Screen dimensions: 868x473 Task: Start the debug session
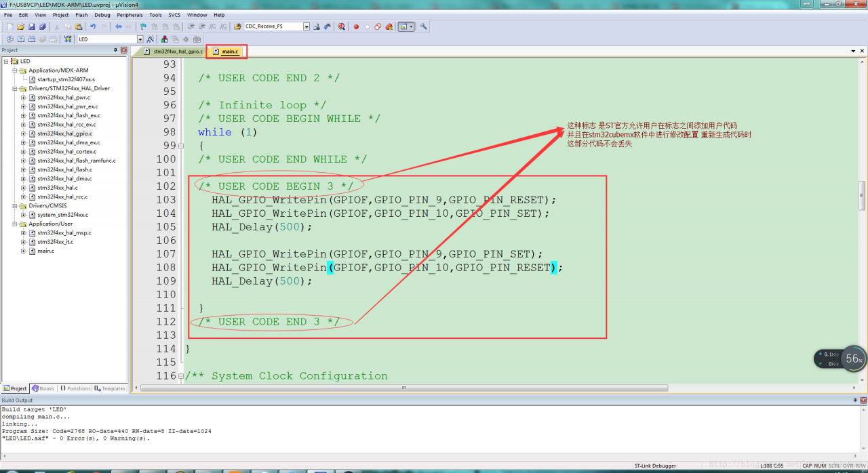342,26
